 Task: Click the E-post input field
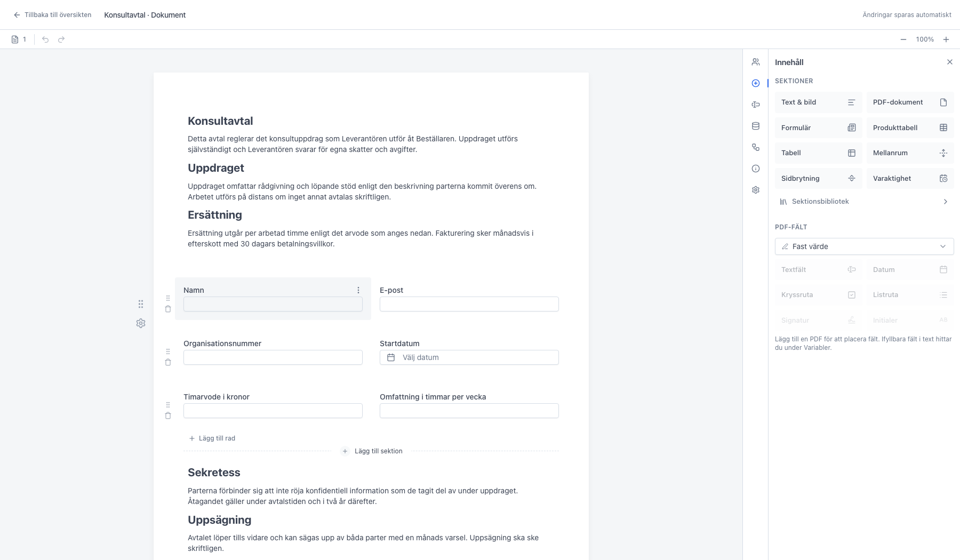pyautogui.click(x=469, y=304)
